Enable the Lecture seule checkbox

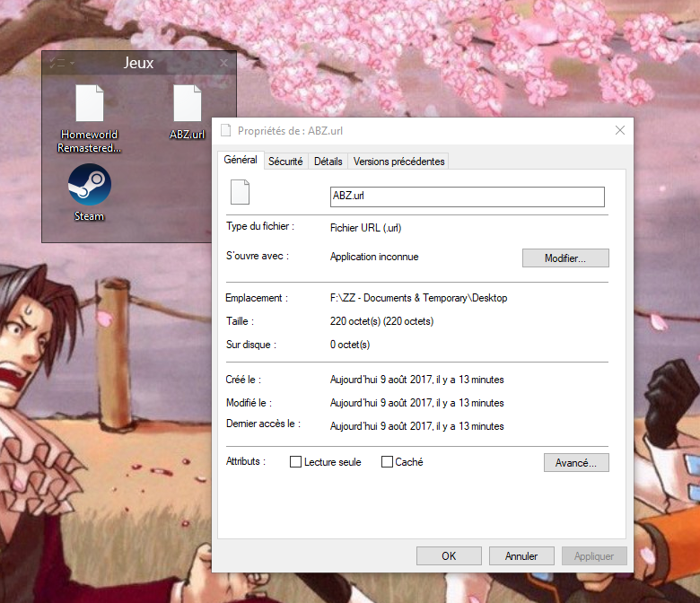pyautogui.click(x=295, y=461)
